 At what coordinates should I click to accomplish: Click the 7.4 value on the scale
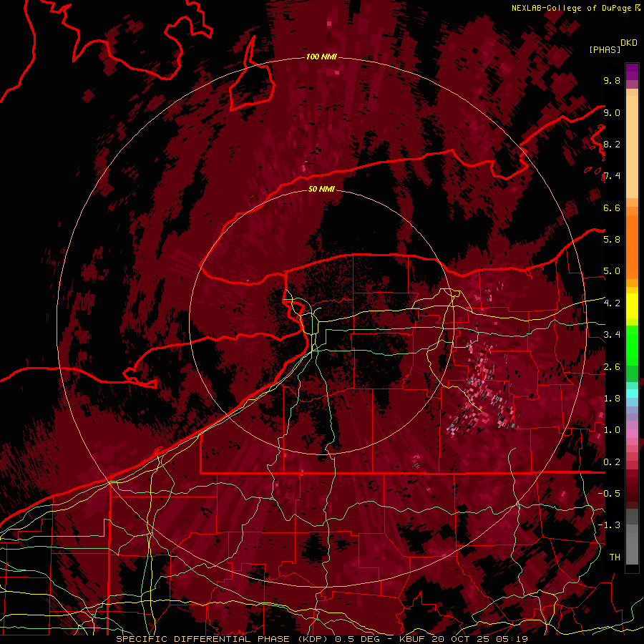(612, 176)
